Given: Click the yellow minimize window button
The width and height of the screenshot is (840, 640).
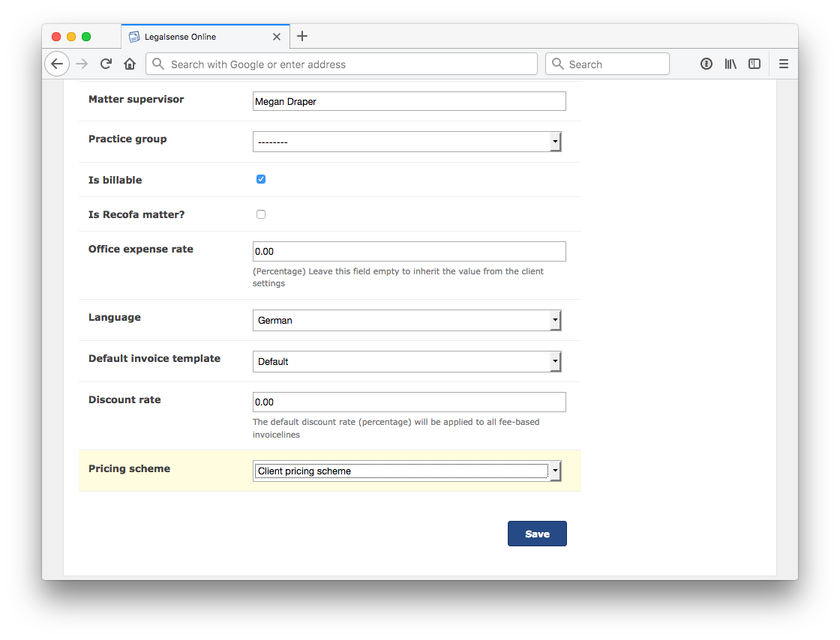Looking at the screenshot, I should tap(71, 37).
